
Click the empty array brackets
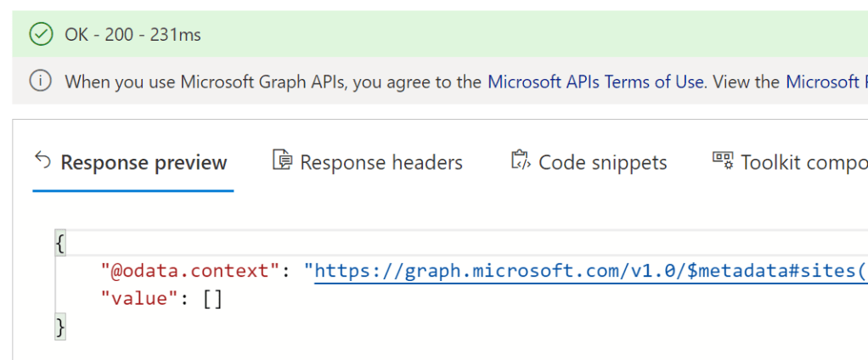(x=213, y=299)
